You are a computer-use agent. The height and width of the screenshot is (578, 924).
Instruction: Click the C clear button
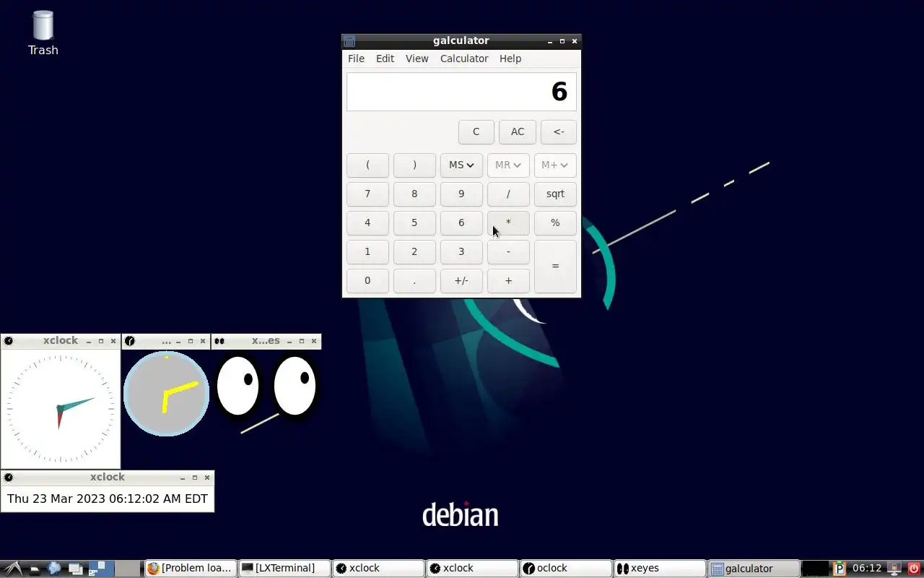476,131
